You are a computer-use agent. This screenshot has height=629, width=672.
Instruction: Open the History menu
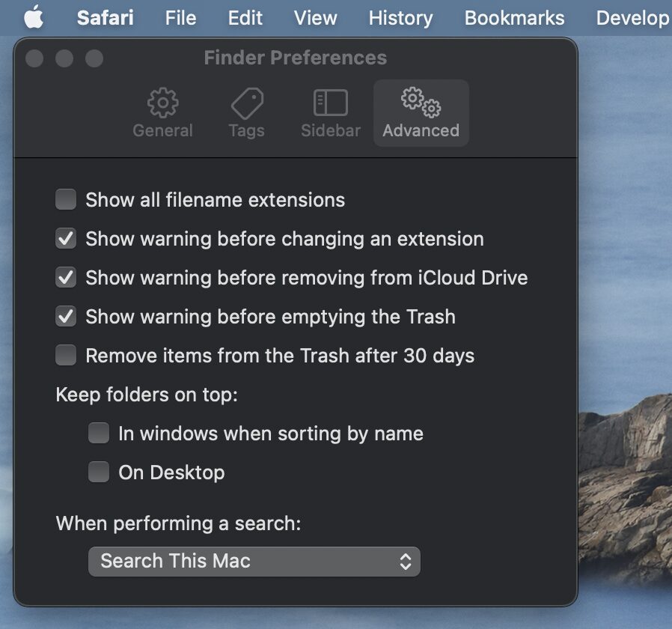coord(400,18)
